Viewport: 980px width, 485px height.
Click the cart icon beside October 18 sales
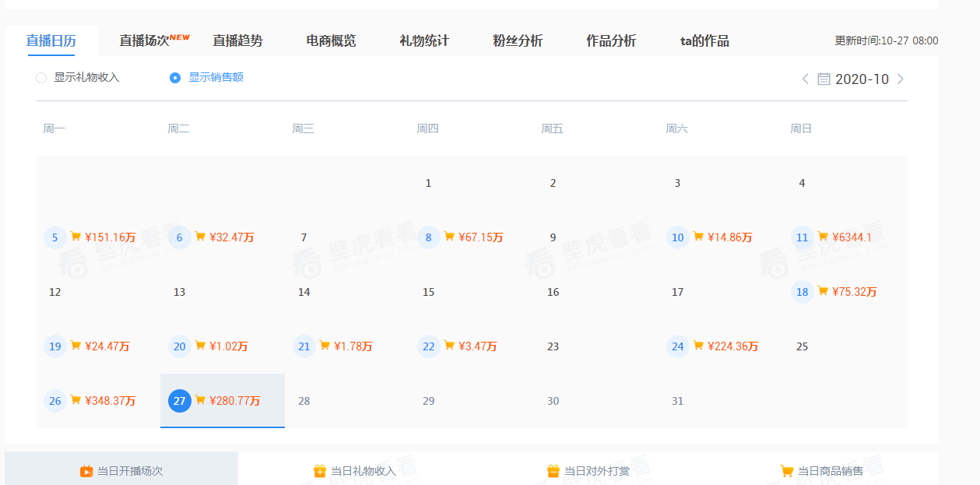823,291
